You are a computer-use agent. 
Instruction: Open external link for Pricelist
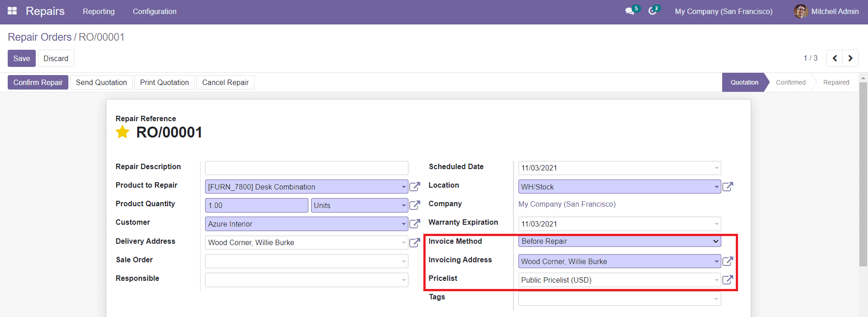[728, 280]
